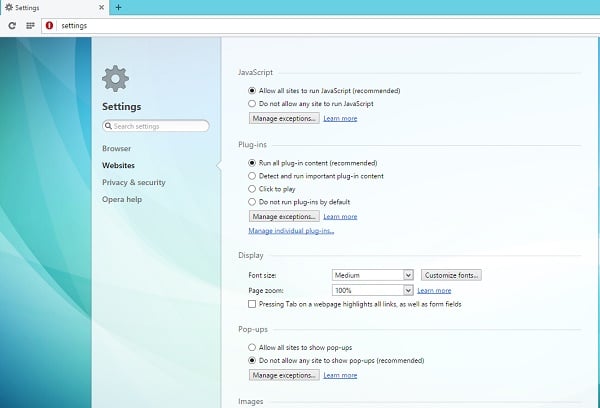Reload the page with the refresh icon
The width and height of the screenshot is (600, 408).
12,26
